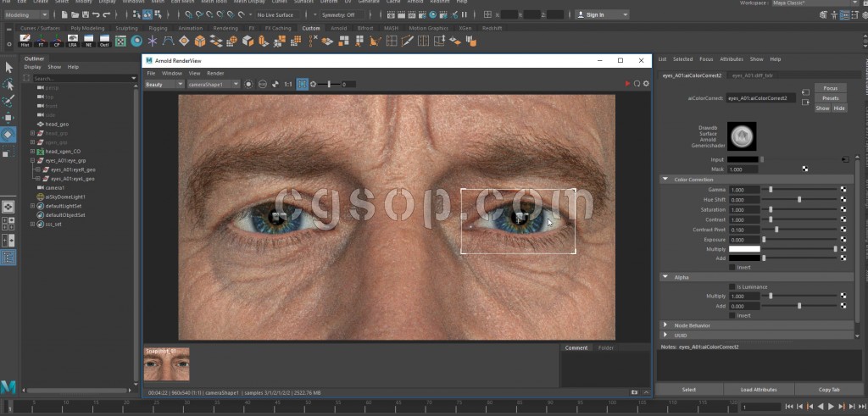Image resolution: width=868 pixels, height=416 pixels.
Task: Open the Beauty AOV dropdown
Action: point(164,84)
